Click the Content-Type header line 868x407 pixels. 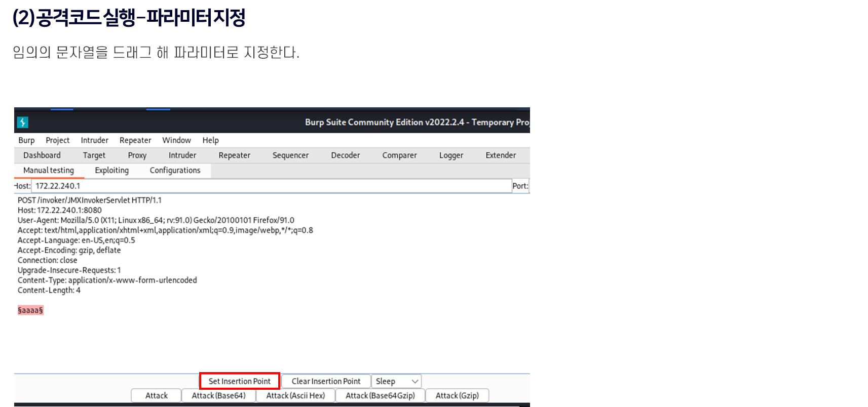point(107,280)
